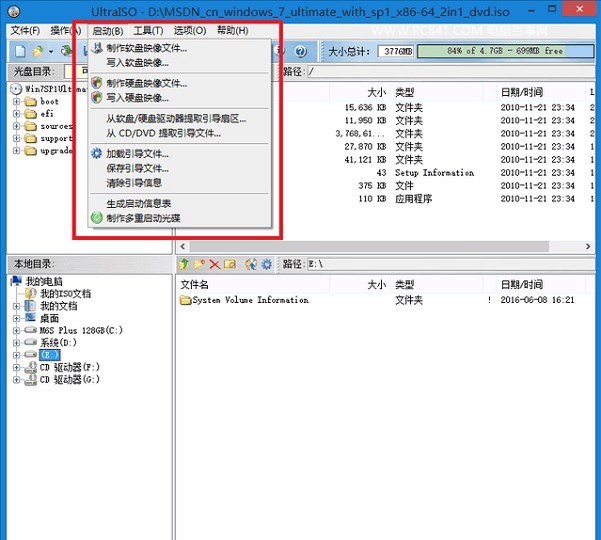601x540 pixels.
Task: Sort ISO file list by 日期/时间 column
Action: (x=540, y=92)
